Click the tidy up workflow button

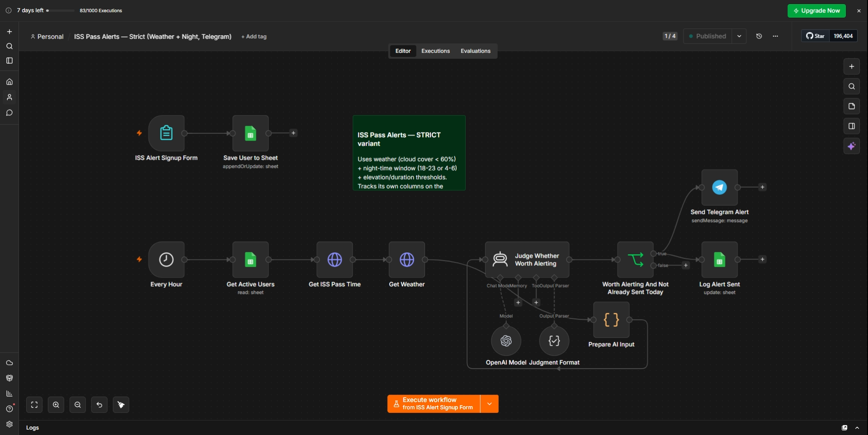click(121, 405)
